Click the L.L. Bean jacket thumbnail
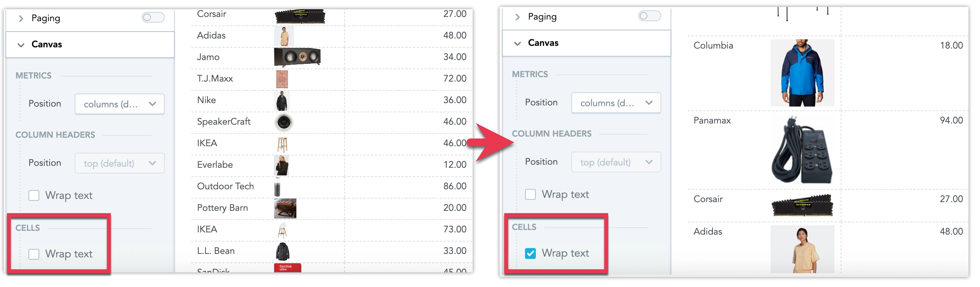Image resolution: width=980 pixels, height=287 pixels. [x=283, y=251]
